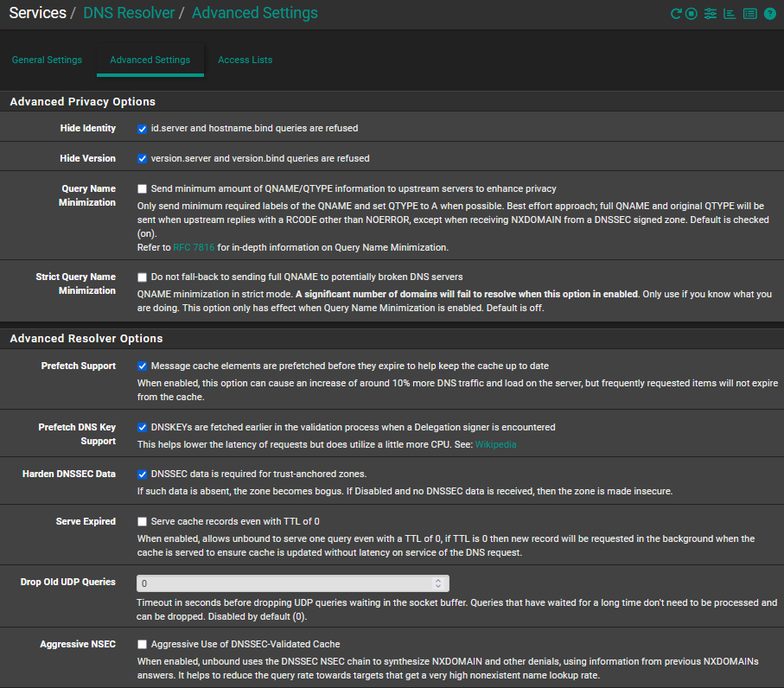
Task: Switch to the General Settings tab
Action: pos(47,61)
